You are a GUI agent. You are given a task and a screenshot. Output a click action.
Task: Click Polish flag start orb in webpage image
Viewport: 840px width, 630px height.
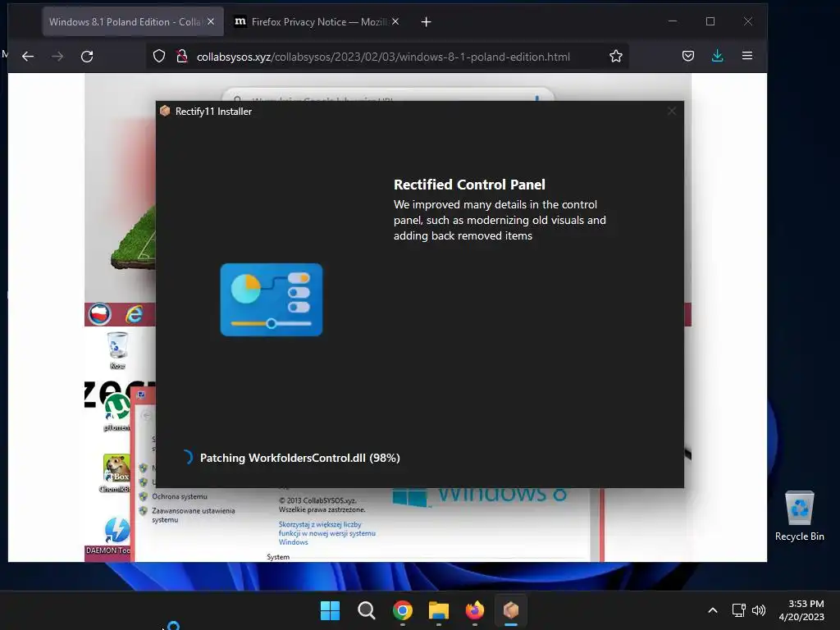[99, 314]
